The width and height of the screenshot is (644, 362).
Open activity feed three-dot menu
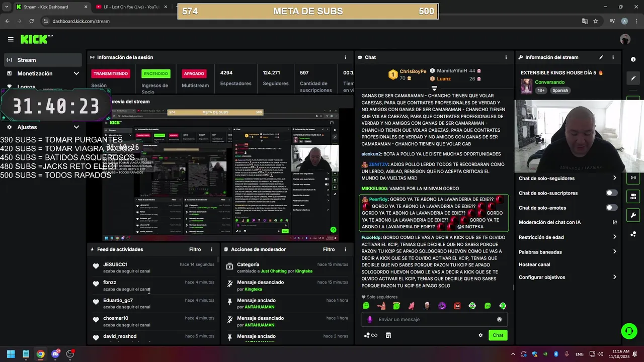(x=211, y=249)
